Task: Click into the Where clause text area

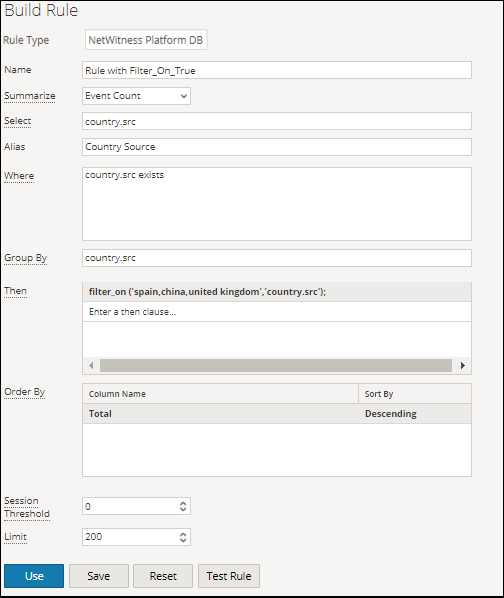Action: click(277, 204)
